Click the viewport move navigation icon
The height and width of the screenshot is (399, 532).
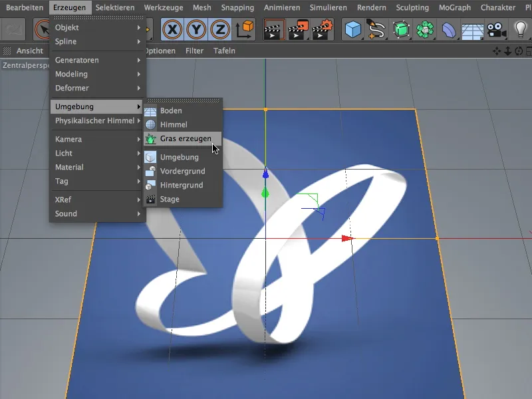coord(497,51)
